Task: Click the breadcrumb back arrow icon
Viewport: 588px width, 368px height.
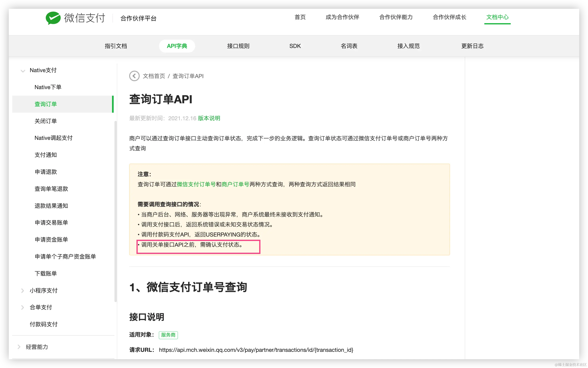Action: [134, 76]
